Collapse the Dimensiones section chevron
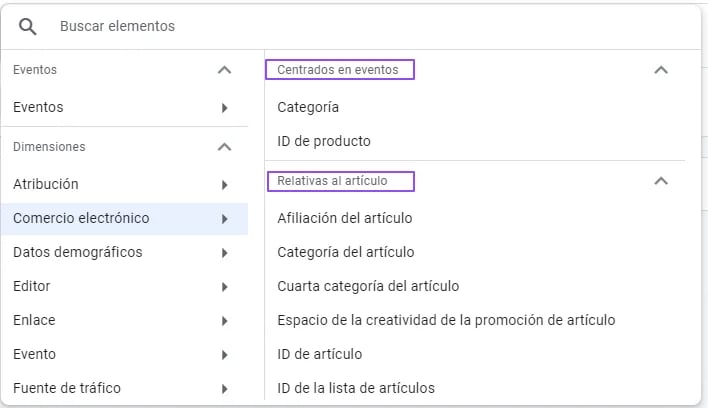 224,147
